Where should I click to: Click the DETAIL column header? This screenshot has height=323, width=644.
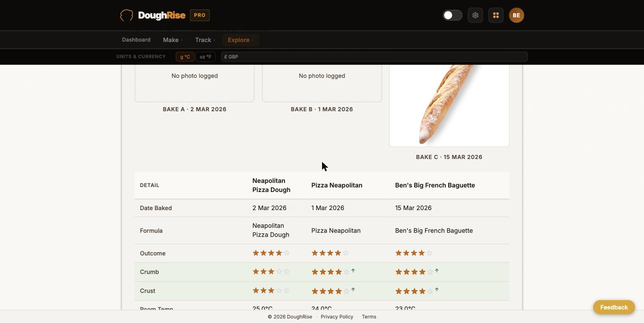coord(150,185)
